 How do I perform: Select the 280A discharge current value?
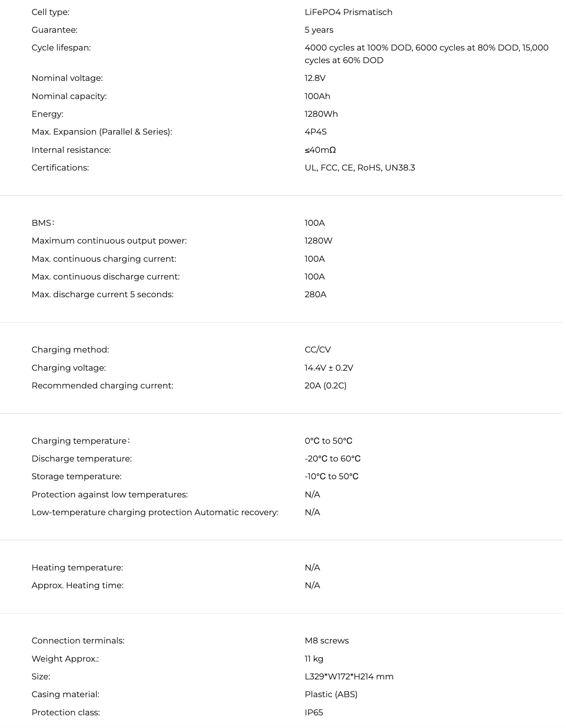(315, 295)
